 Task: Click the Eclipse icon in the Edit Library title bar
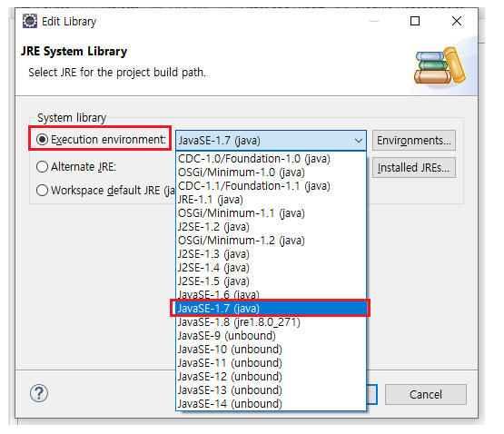coord(30,21)
